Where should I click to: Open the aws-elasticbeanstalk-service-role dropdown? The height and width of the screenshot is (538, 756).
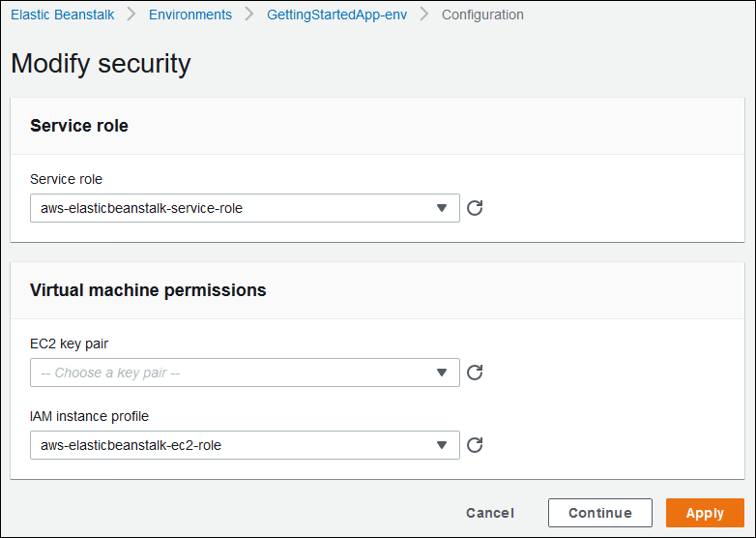pos(245,208)
